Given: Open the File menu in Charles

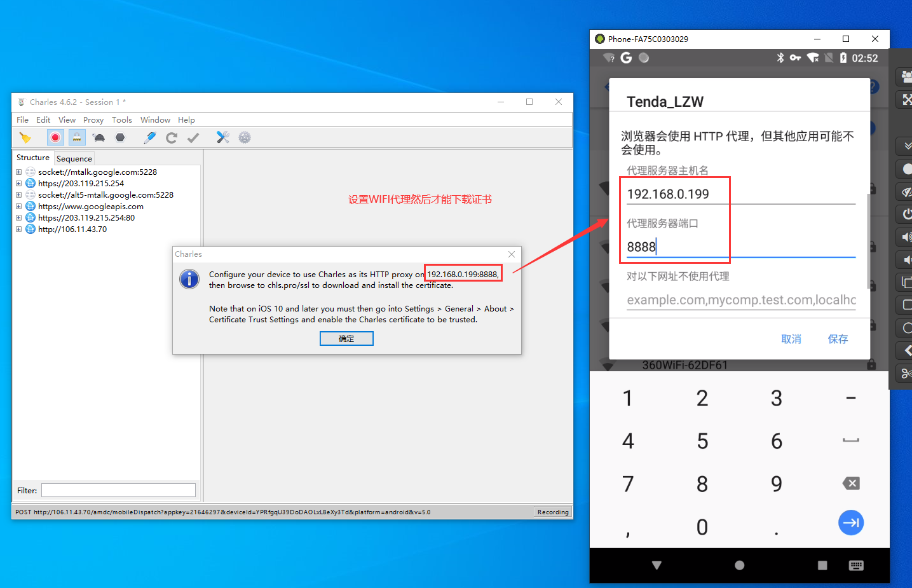Looking at the screenshot, I should (22, 120).
